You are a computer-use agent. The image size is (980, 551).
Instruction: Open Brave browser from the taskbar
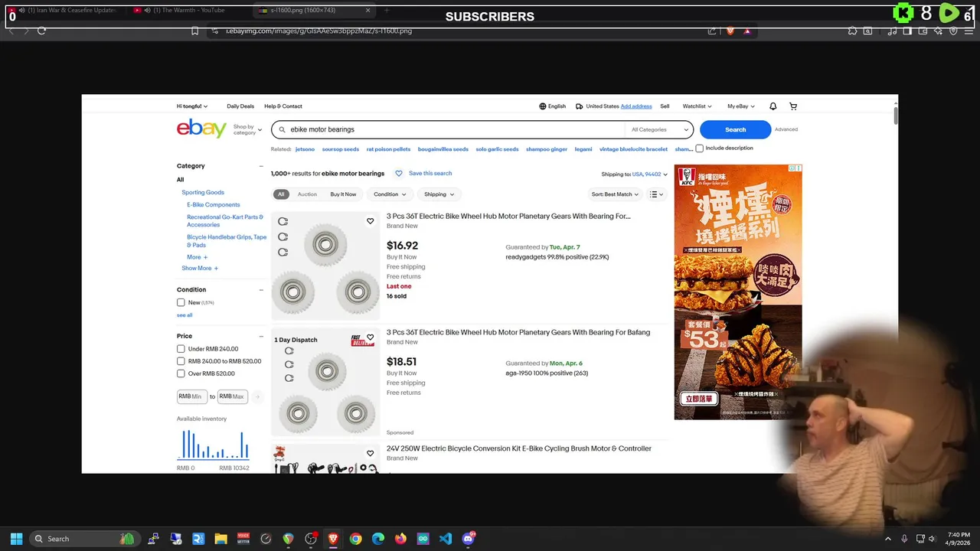(333, 539)
